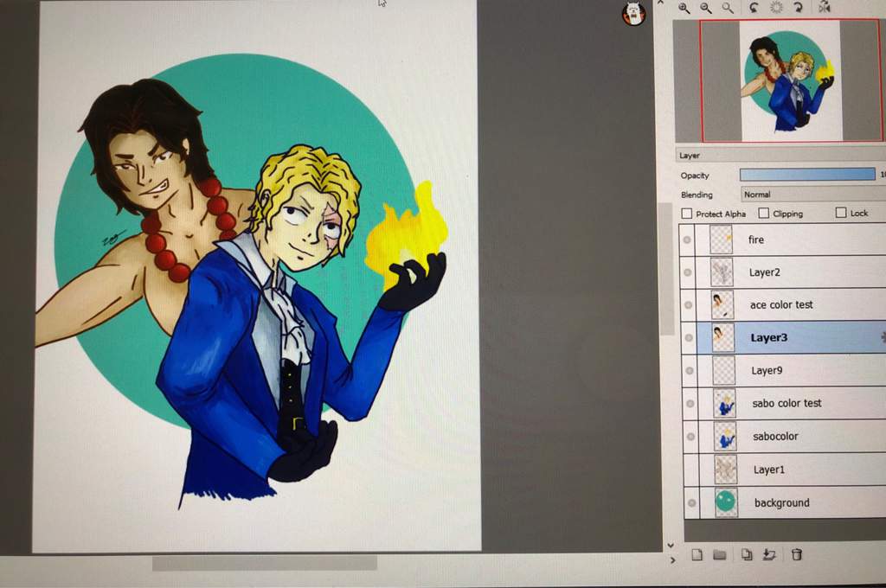This screenshot has height=588, width=886.
Task: Click the background layer teal thumbnail
Action: click(x=726, y=502)
